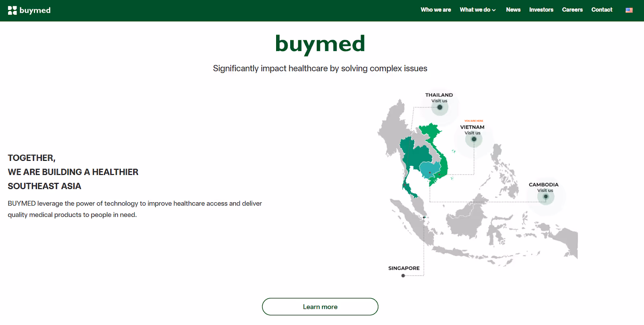Click the CAMBODIA label on map
The height and width of the screenshot is (325, 644).
[x=543, y=185]
